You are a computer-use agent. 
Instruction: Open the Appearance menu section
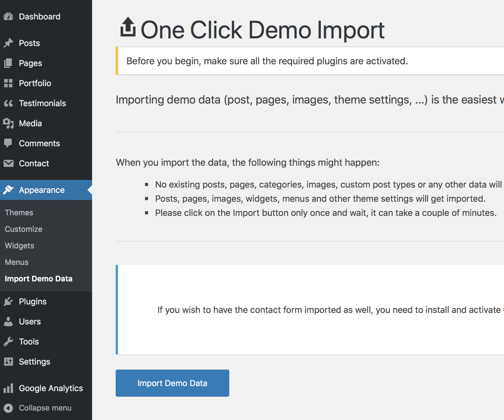[42, 190]
